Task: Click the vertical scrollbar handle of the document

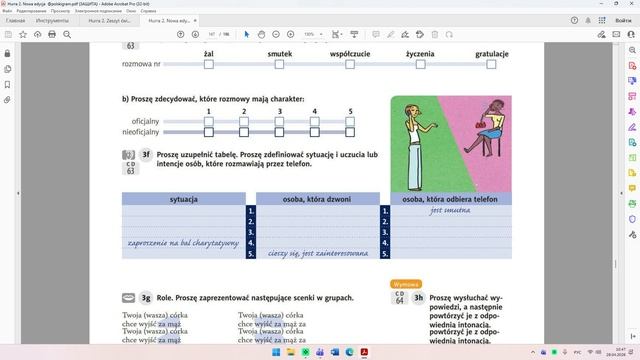Action: point(616,264)
